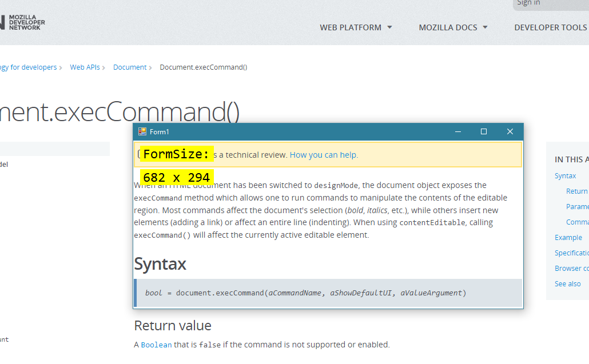Click the Mozilla Developer Network logo
This screenshot has width=589, height=364.
pos(22,22)
